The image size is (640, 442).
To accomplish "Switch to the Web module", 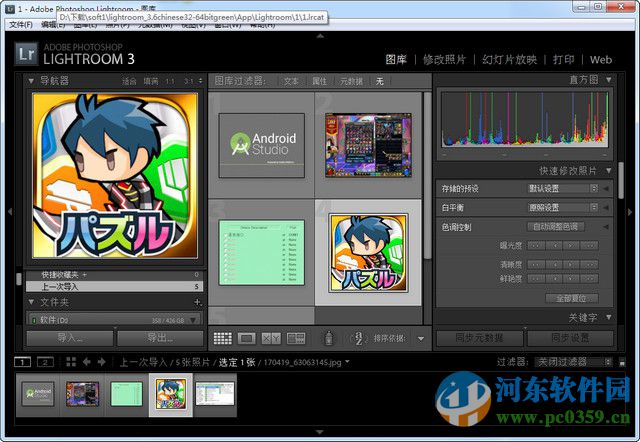I will [x=601, y=60].
